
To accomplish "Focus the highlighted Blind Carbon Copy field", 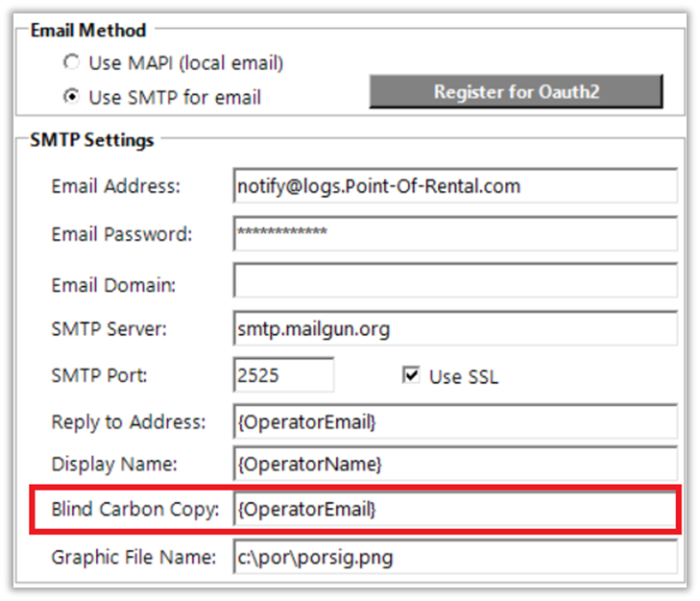I will coord(455,511).
